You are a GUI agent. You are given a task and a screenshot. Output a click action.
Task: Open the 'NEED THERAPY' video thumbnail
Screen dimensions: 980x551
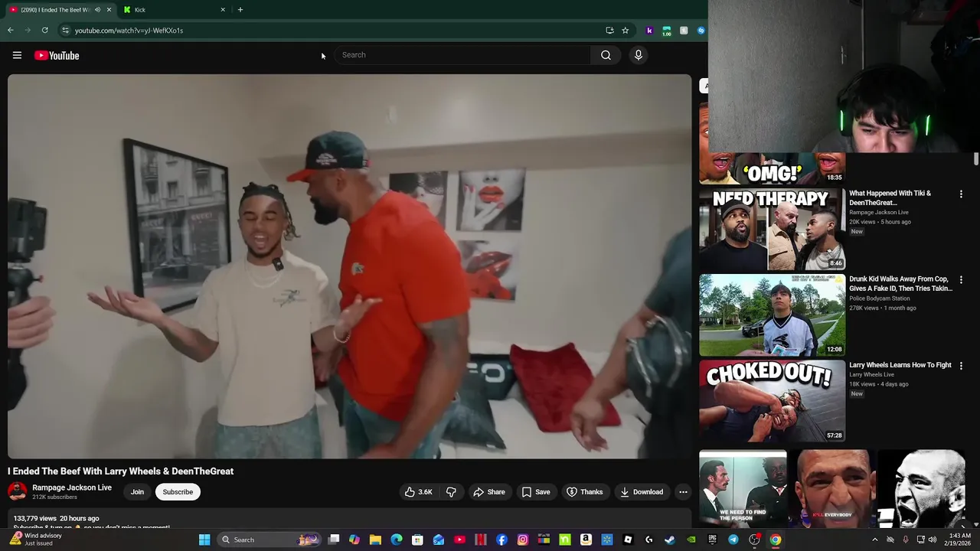coord(772,229)
